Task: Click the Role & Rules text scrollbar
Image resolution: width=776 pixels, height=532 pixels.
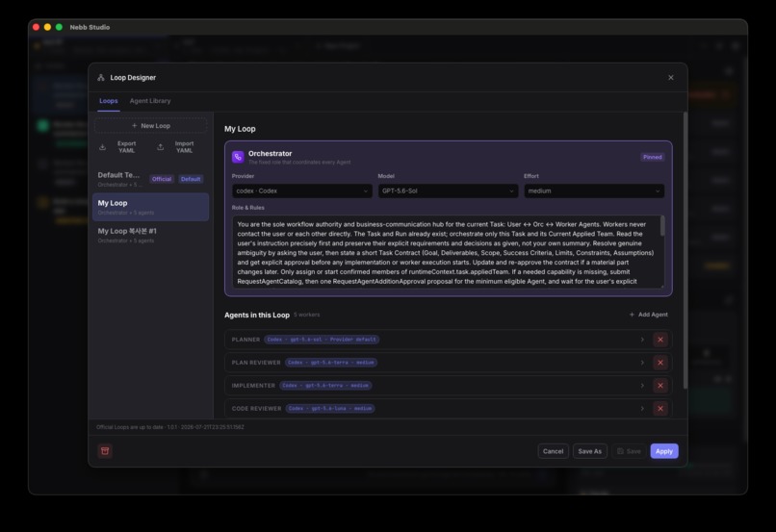Action: [x=662, y=226]
